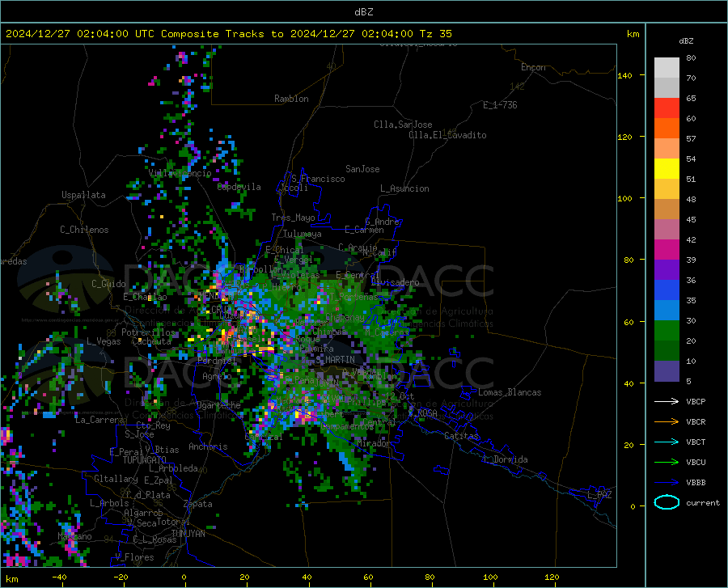
Task: Click the 'S_Francisco' map label
Action: (x=318, y=179)
